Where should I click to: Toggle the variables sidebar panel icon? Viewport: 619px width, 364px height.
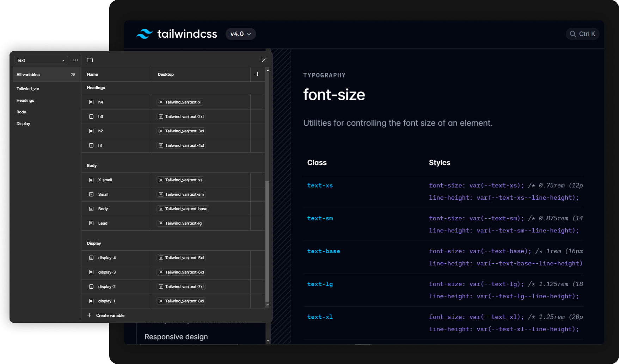(x=90, y=60)
